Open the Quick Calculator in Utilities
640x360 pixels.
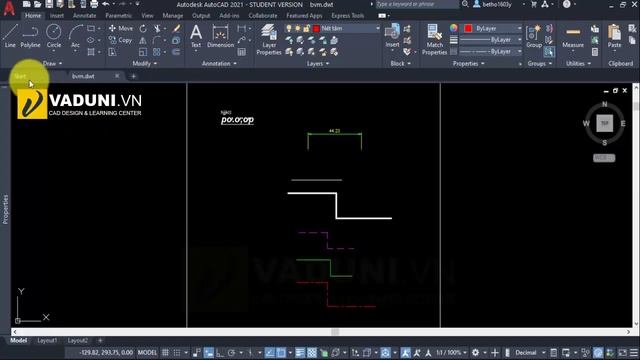tap(595, 52)
